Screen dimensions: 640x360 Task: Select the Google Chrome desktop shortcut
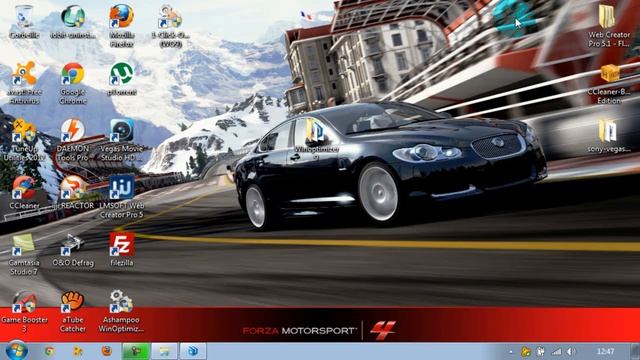[73, 82]
